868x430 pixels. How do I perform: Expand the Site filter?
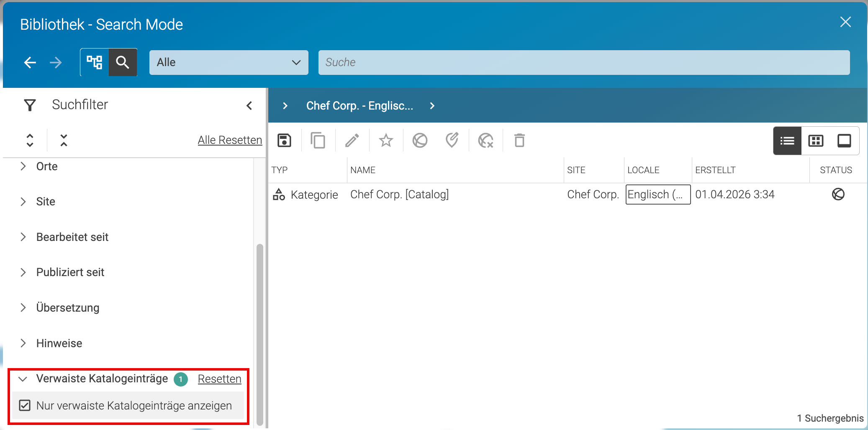(x=23, y=202)
